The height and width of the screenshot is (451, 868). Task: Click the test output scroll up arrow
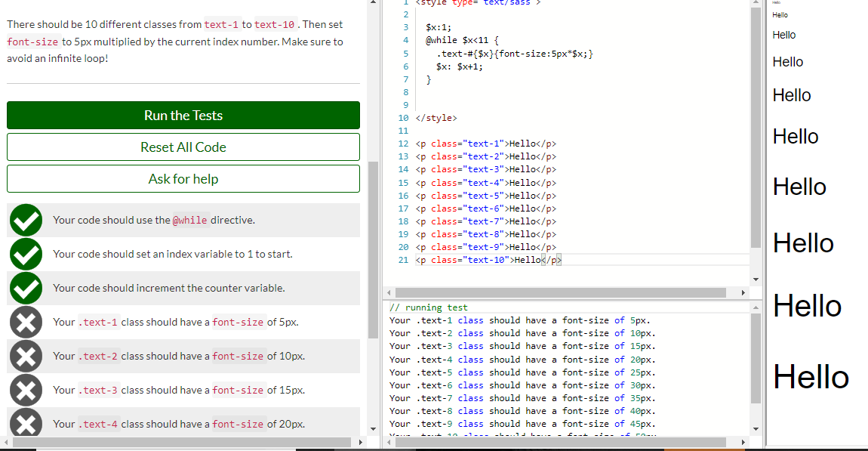point(756,307)
